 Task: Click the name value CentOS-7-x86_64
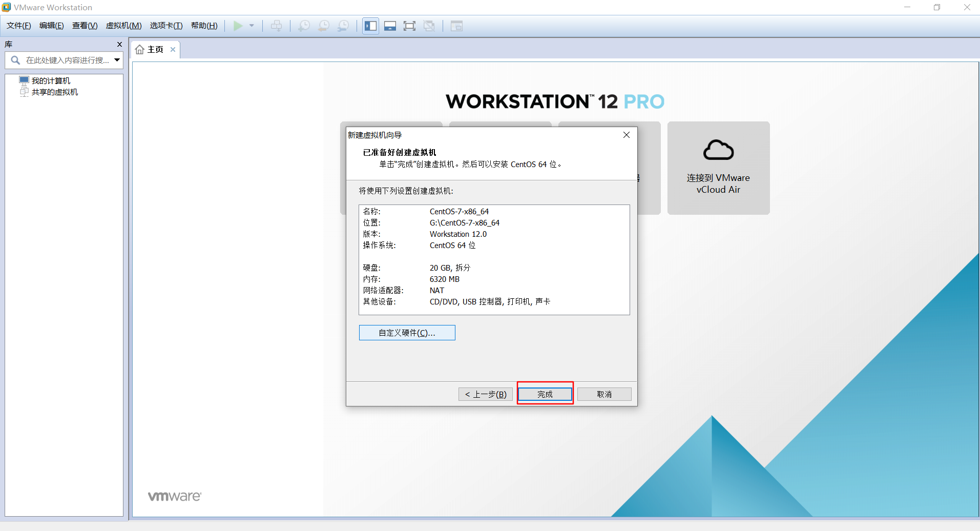(459, 212)
